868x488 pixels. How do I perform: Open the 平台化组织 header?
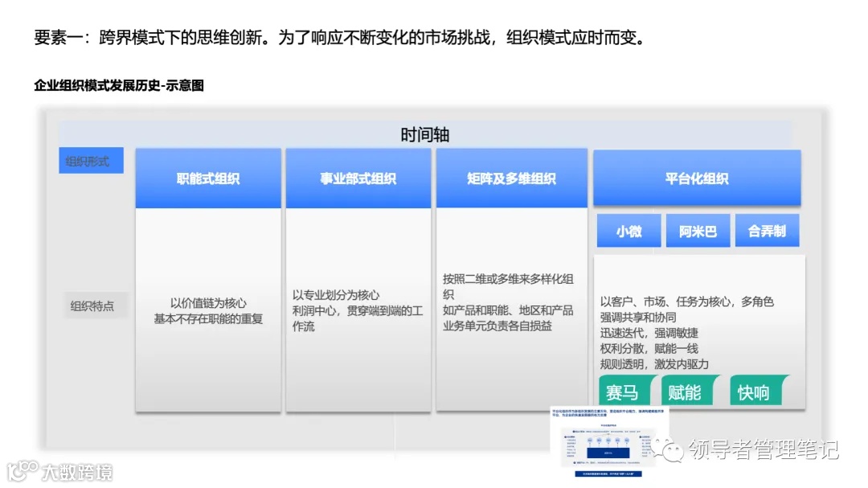click(x=698, y=178)
